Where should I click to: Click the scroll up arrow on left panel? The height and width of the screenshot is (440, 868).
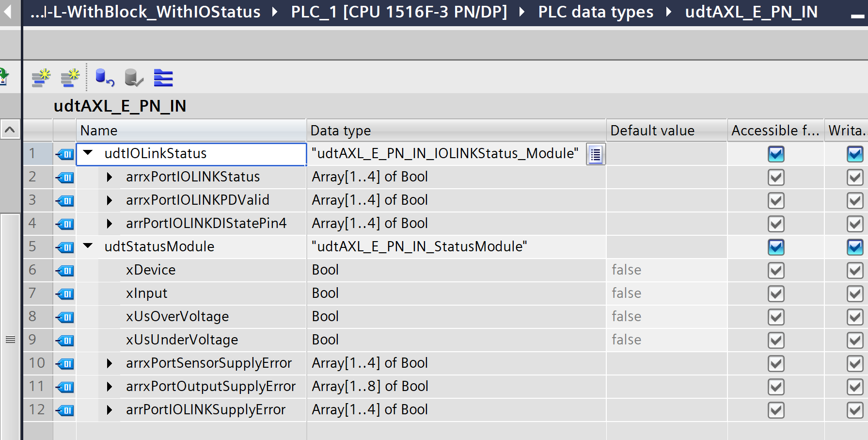[10, 130]
